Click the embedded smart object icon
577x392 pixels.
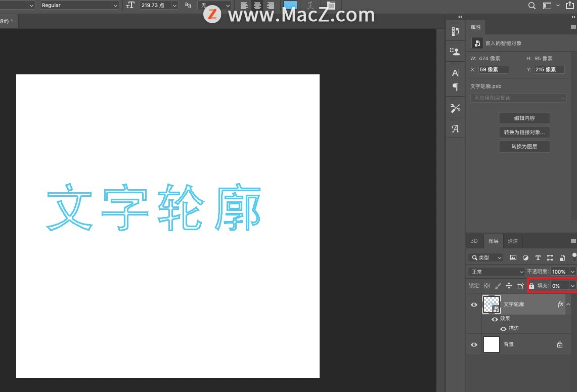coord(477,43)
